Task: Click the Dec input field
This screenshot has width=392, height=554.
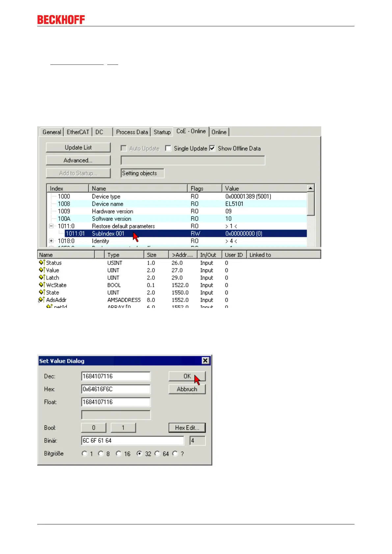Action: click(116, 376)
